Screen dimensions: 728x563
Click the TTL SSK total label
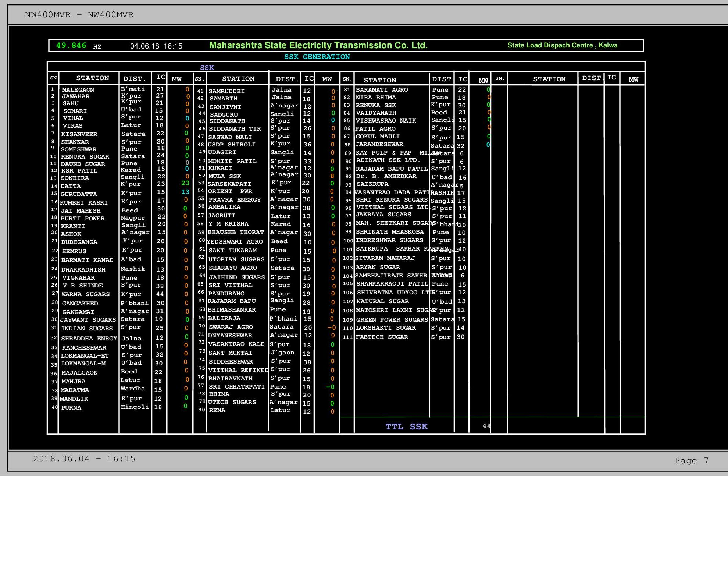(x=406, y=426)
